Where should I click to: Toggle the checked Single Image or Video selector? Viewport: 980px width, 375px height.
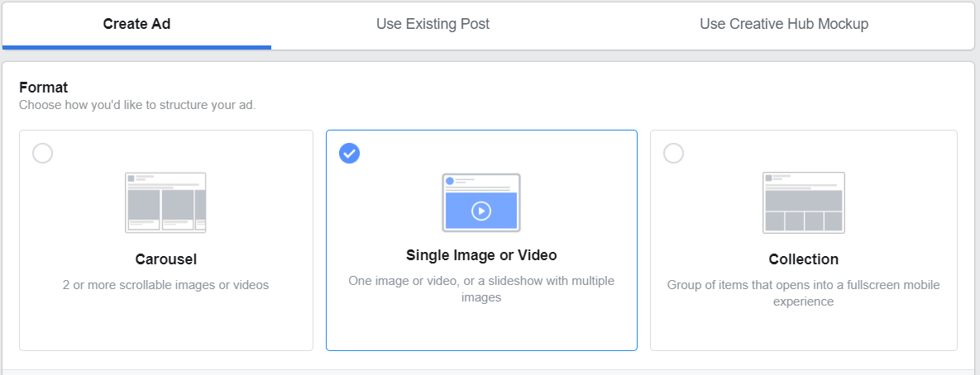tap(349, 153)
